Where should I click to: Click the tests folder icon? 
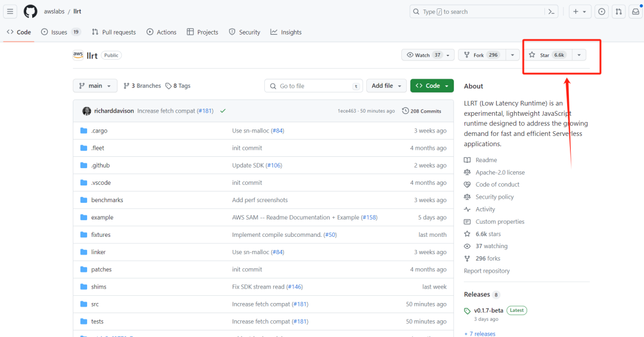[84, 321]
